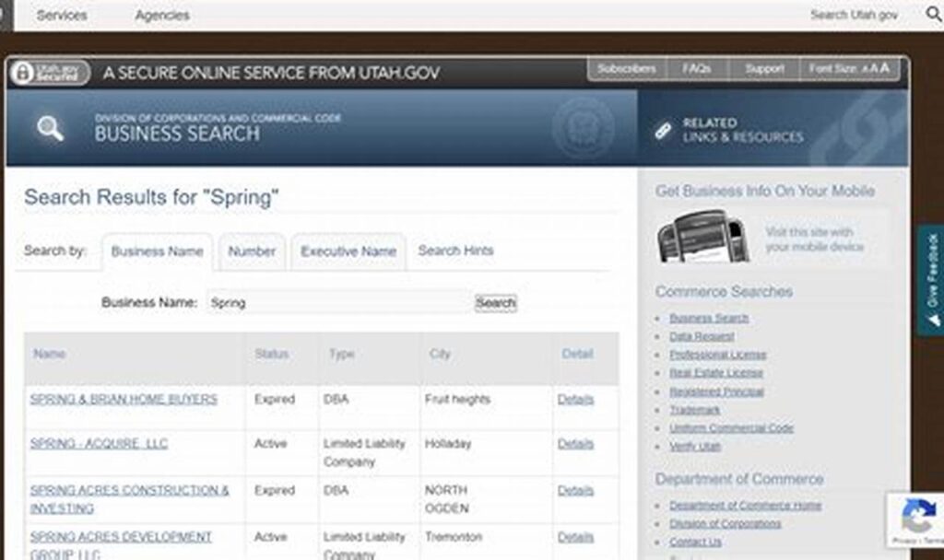Image resolution: width=944 pixels, height=560 pixels.
Task: Open the Contact Us link
Action: [695, 542]
